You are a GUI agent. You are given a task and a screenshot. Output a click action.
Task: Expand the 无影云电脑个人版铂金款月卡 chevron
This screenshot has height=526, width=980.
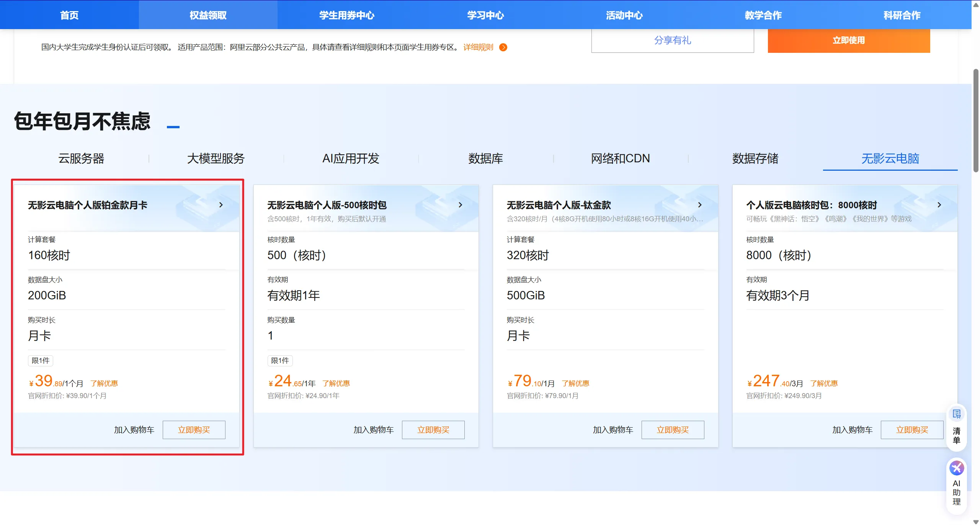pyautogui.click(x=221, y=205)
